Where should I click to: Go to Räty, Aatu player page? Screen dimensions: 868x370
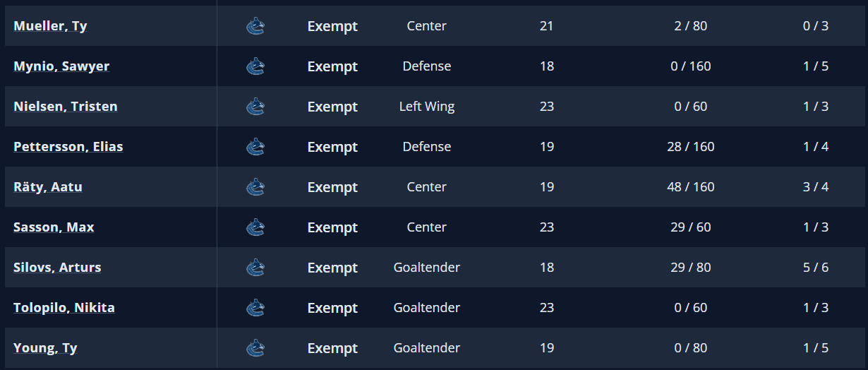(x=48, y=187)
